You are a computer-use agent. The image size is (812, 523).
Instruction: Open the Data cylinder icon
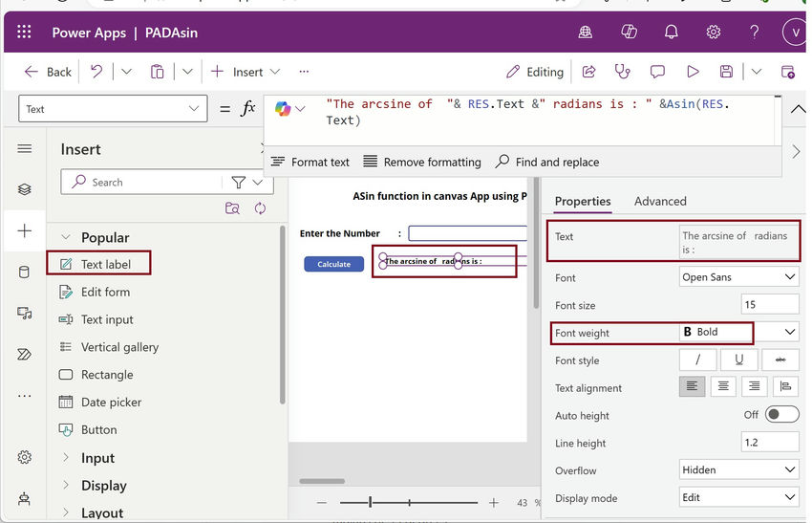pyautogui.click(x=24, y=272)
